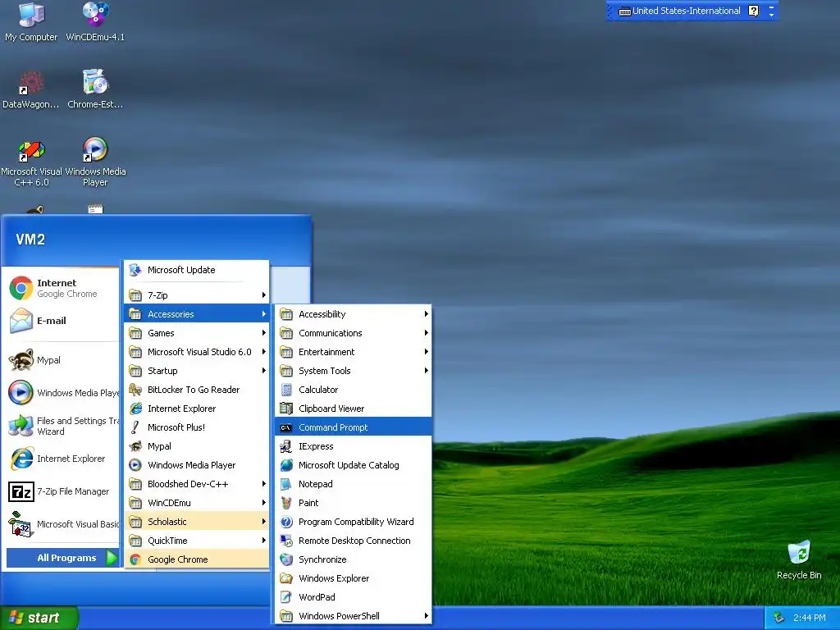This screenshot has width=840, height=630.
Task: Click the BitLocker To Go Reader keys icon
Action: click(x=135, y=390)
